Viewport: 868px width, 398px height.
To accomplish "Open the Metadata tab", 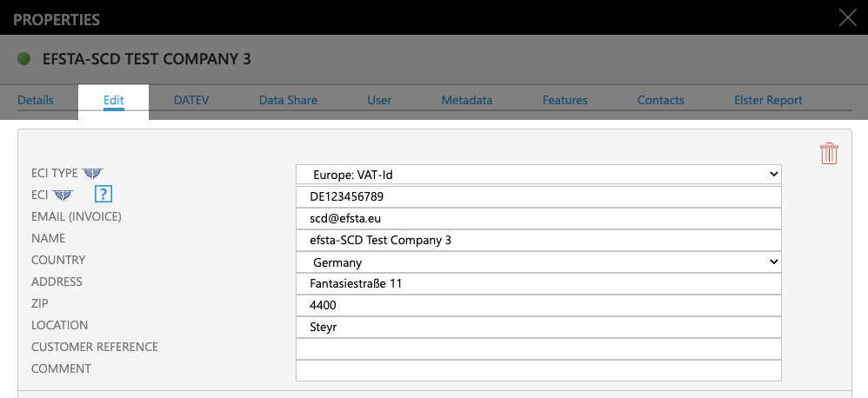I will point(467,100).
